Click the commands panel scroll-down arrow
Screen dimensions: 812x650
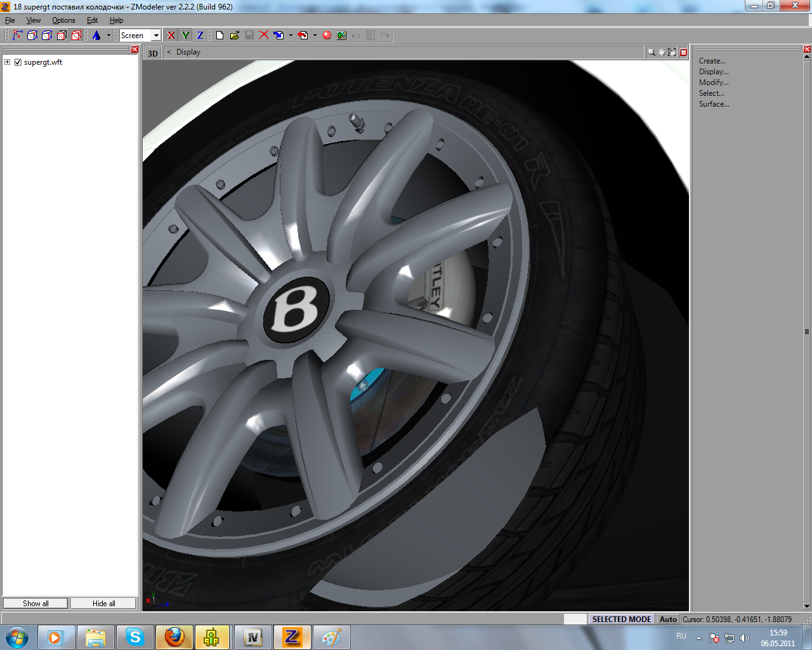[807, 606]
